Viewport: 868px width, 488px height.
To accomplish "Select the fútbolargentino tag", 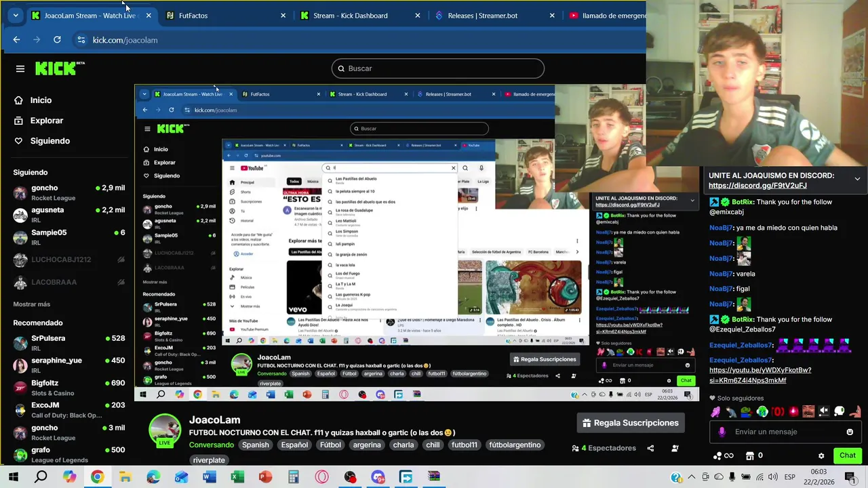I will pyautogui.click(x=516, y=445).
